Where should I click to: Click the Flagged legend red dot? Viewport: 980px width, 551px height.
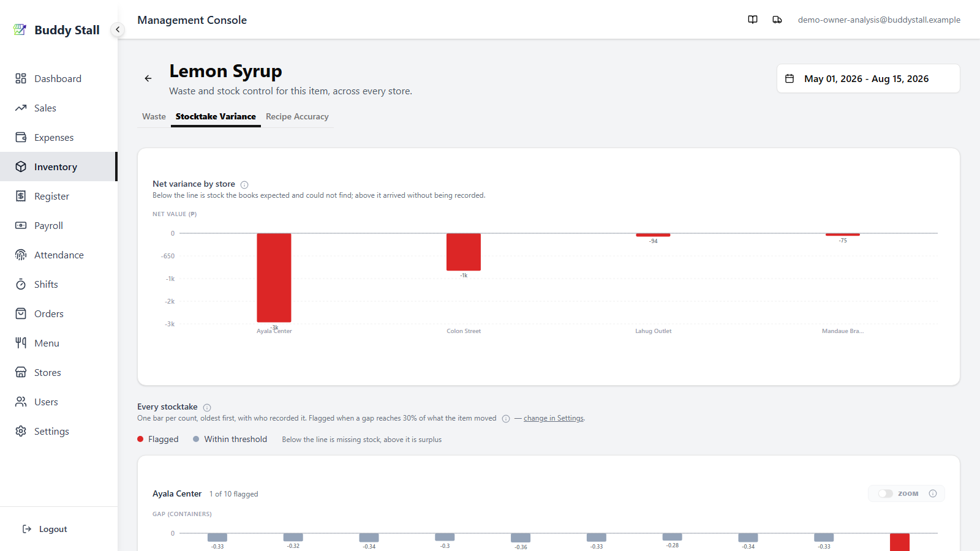pyautogui.click(x=140, y=439)
